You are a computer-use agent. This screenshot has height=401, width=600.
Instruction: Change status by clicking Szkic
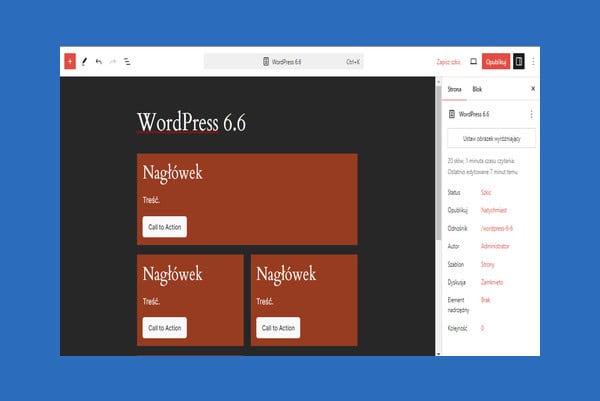(x=486, y=192)
